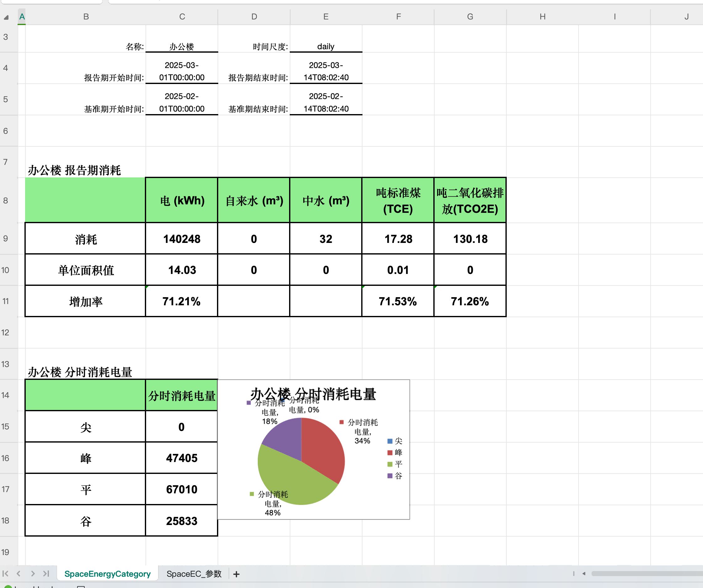Click the cell showing 140248 electricity consumption
The image size is (703, 588).
click(x=182, y=239)
